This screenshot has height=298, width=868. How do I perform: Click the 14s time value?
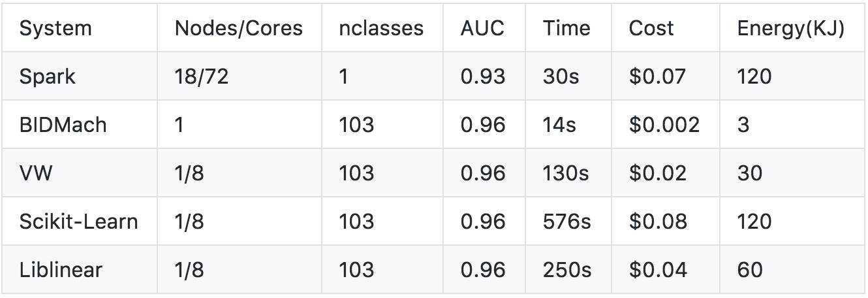click(559, 125)
